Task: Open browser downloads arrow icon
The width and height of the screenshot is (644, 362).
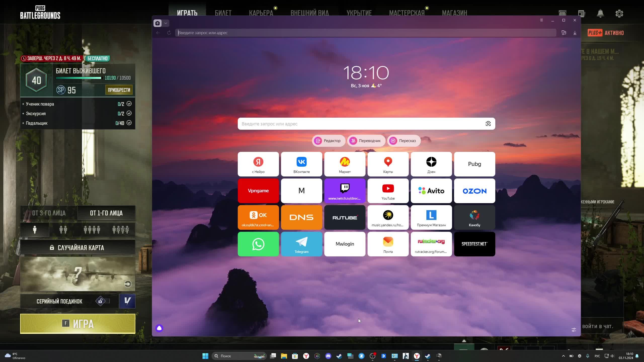Action: (575, 33)
